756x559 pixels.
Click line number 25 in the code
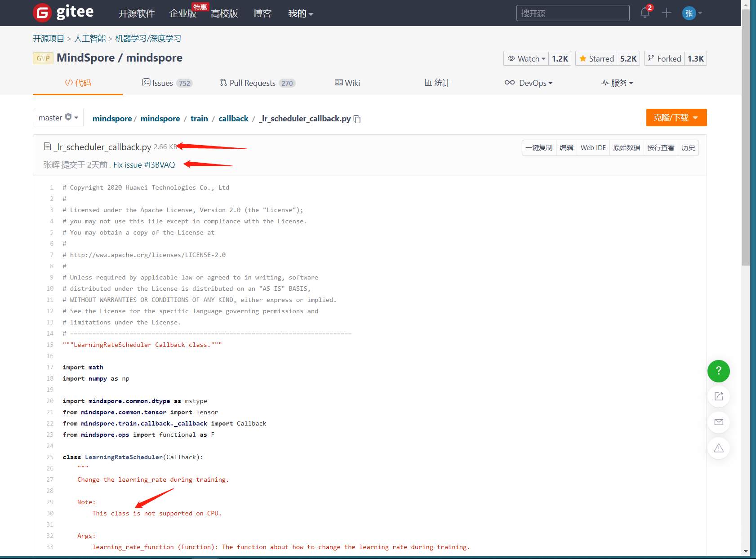point(50,457)
